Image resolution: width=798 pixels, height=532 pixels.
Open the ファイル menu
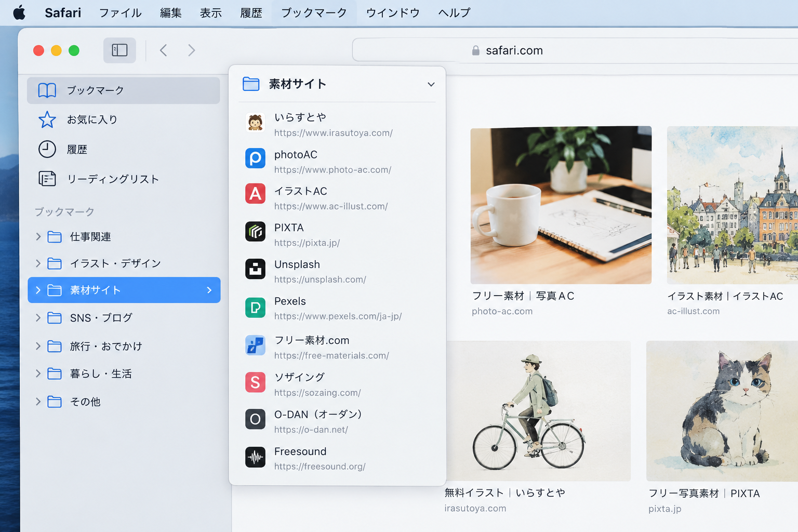[120, 12]
